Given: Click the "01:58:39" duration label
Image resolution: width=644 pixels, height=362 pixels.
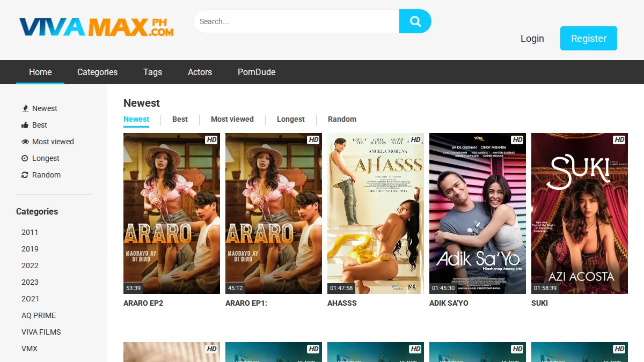Looking at the screenshot, I should [x=545, y=288].
